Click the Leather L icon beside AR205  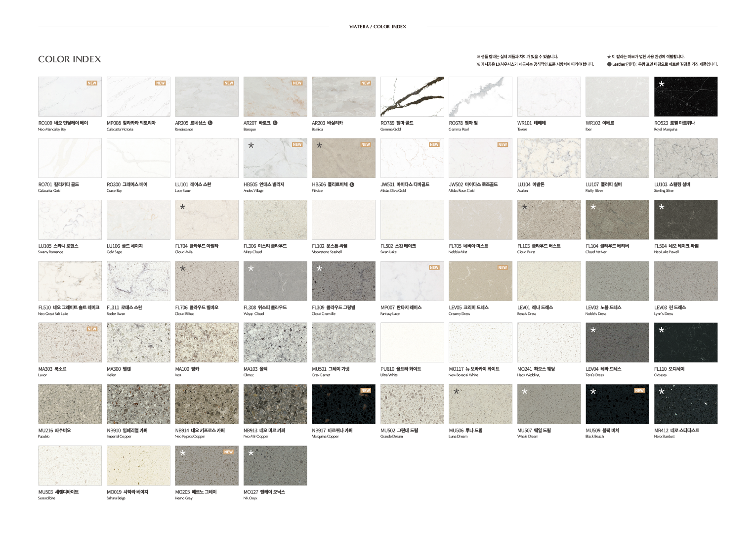point(210,123)
